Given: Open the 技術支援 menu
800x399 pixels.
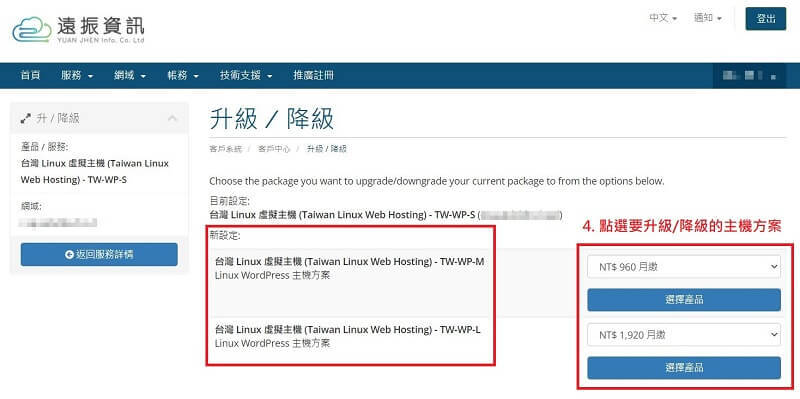Looking at the screenshot, I should point(246,76).
